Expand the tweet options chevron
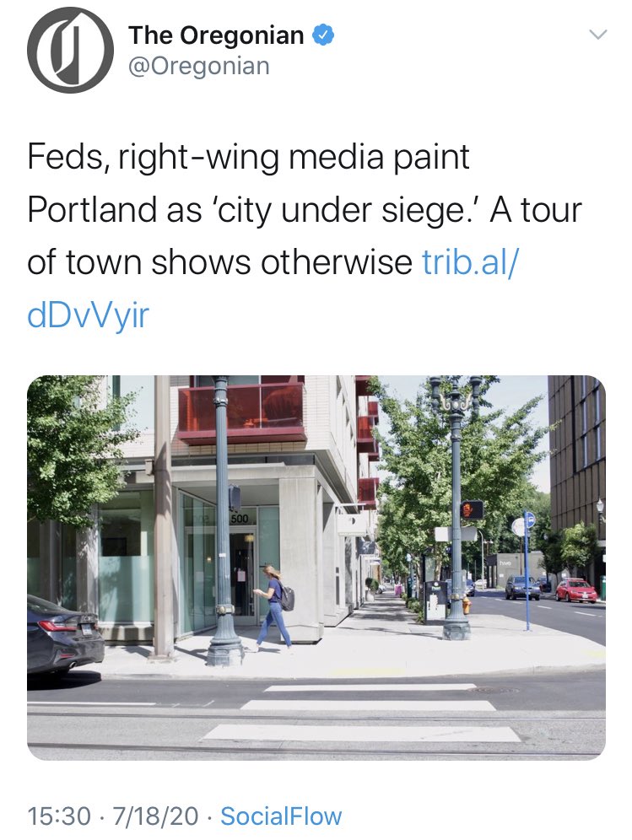Image resolution: width=632 pixels, height=840 pixels. pyautogui.click(x=597, y=35)
